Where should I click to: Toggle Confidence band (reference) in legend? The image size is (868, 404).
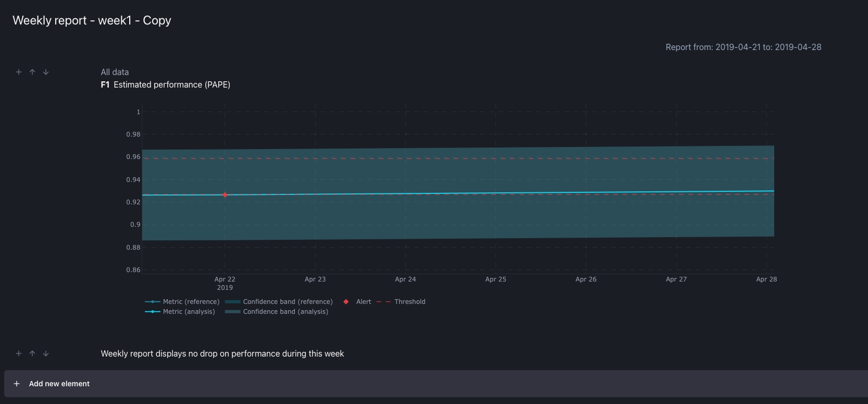[288, 302]
